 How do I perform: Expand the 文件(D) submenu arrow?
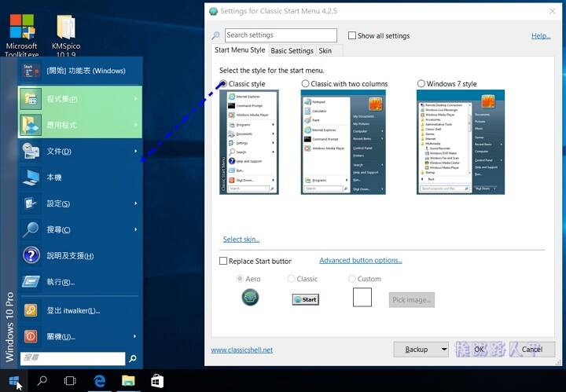click(136, 151)
